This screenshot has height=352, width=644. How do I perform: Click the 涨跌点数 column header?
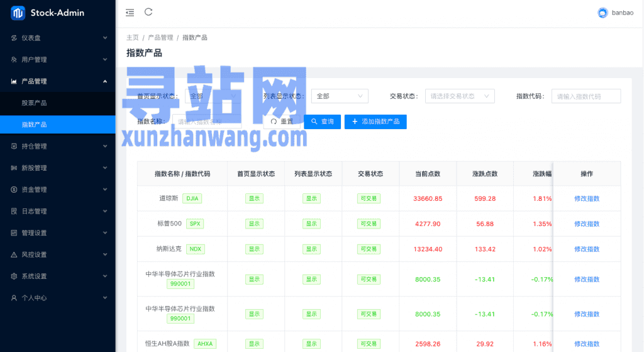(485, 174)
